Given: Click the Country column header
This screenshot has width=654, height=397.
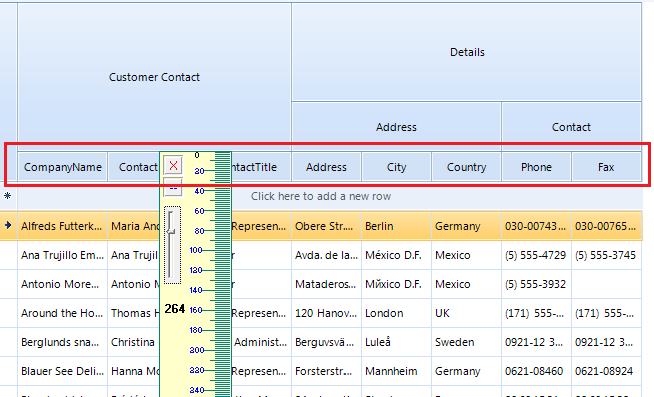Looking at the screenshot, I should pos(466,167).
